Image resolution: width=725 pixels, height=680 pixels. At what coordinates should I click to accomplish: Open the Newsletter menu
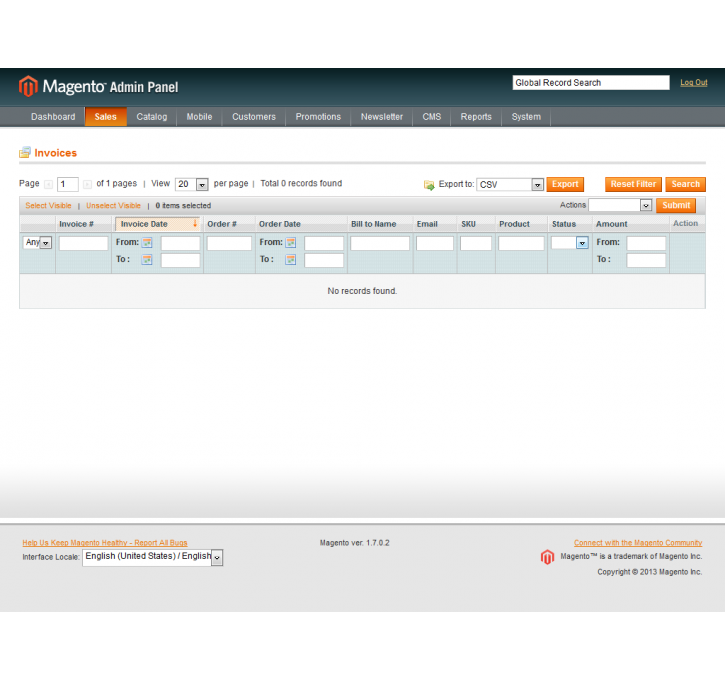click(x=382, y=117)
